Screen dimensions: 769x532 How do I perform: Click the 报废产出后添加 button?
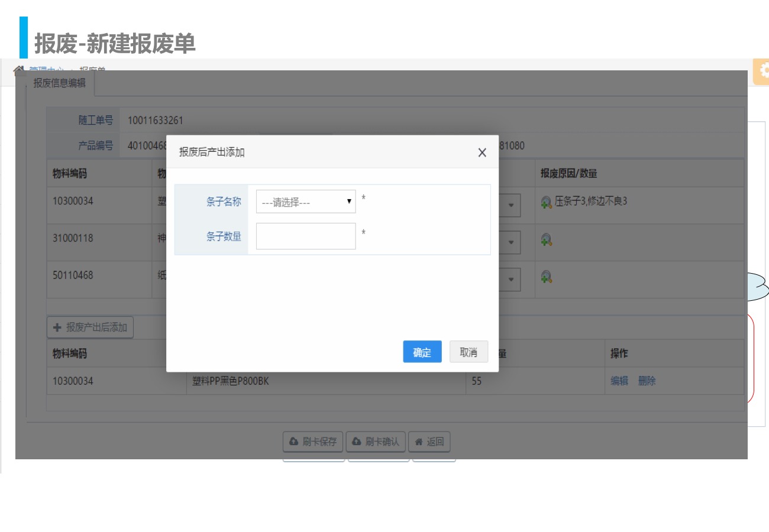(91, 327)
